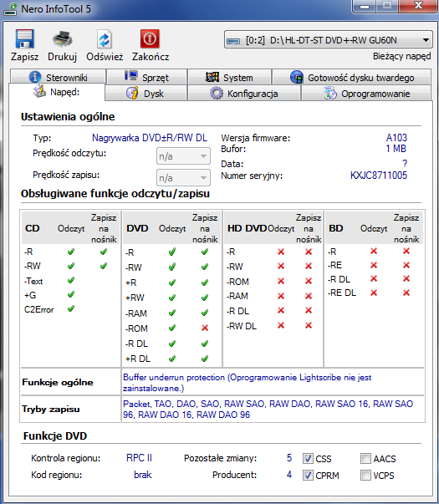439x504 pixels.
Task: Click the HD DVD column header
Action: pos(247,228)
